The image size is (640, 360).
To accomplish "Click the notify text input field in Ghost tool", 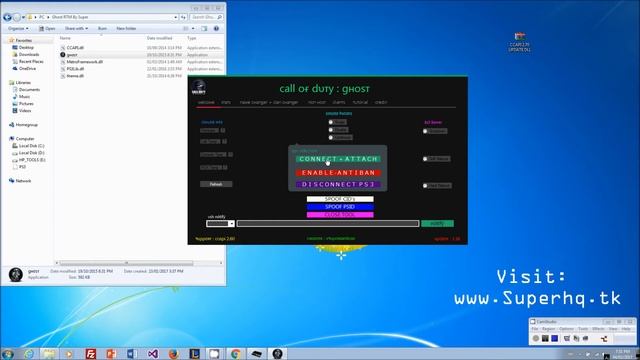I will (x=328, y=224).
